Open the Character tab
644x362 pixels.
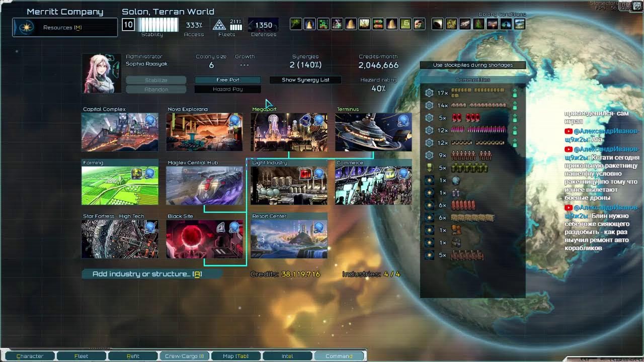click(30, 356)
